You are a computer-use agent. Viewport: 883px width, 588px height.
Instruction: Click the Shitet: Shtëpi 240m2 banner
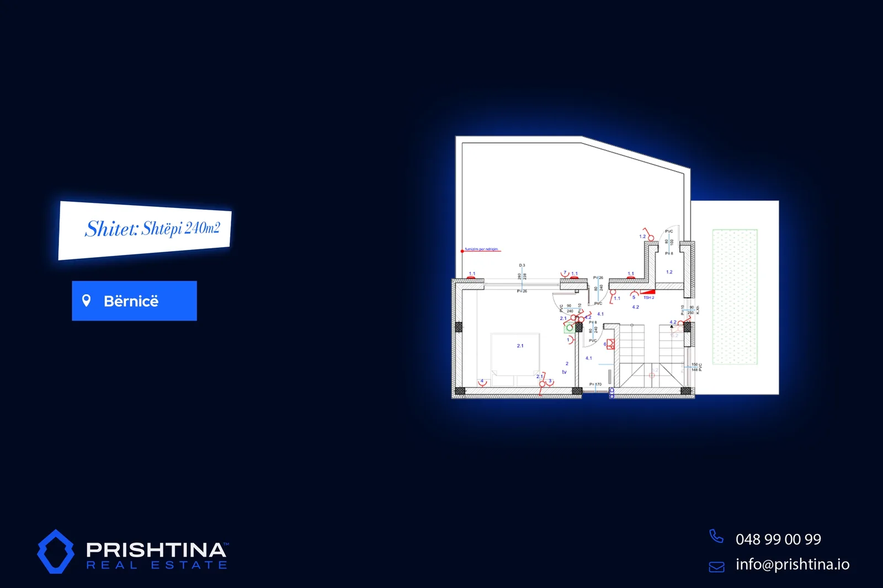[x=145, y=230]
